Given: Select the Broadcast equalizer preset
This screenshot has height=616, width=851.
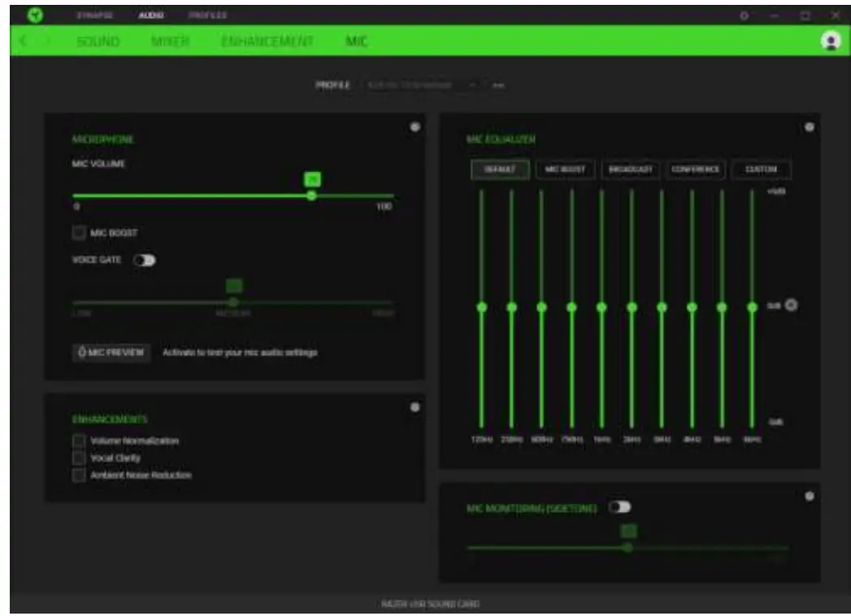Looking at the screenshot, I should coord(630,169).
